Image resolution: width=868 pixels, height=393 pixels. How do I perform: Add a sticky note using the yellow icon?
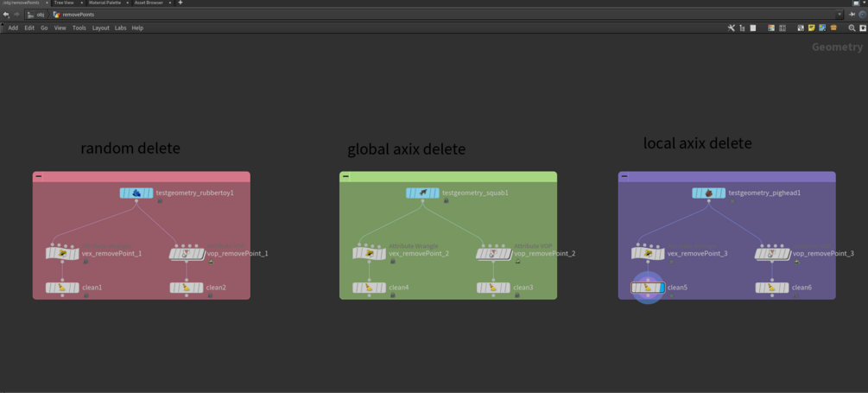click(x=812, y=28)
